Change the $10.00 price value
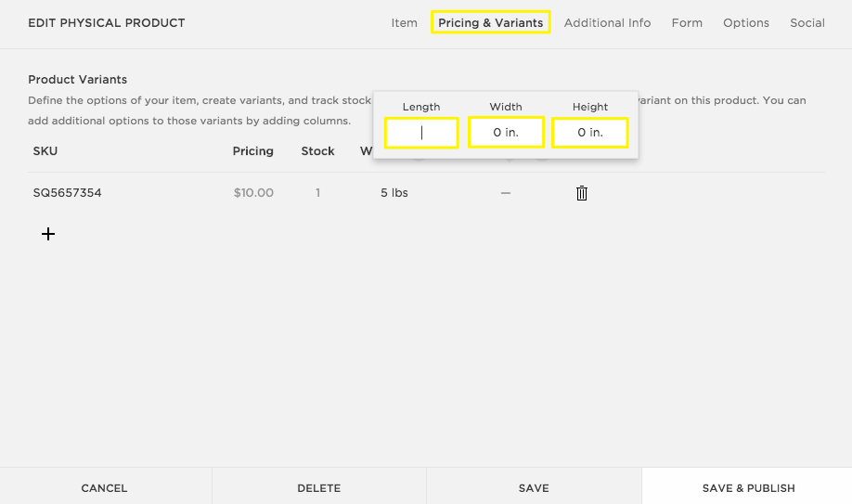Image resolution: width=852 pixels, height=504 pixels. (253, 193)
